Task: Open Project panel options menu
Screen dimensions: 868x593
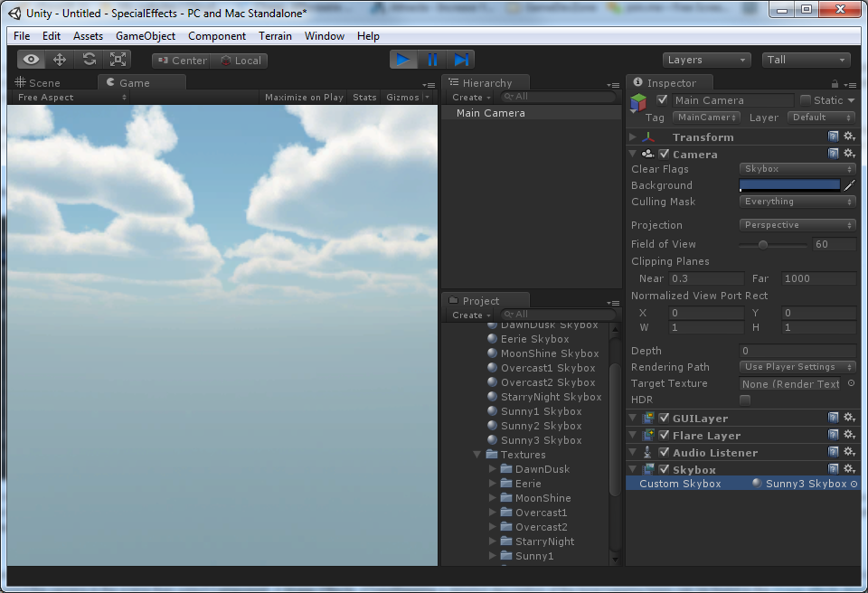Action: coord(613,302)
